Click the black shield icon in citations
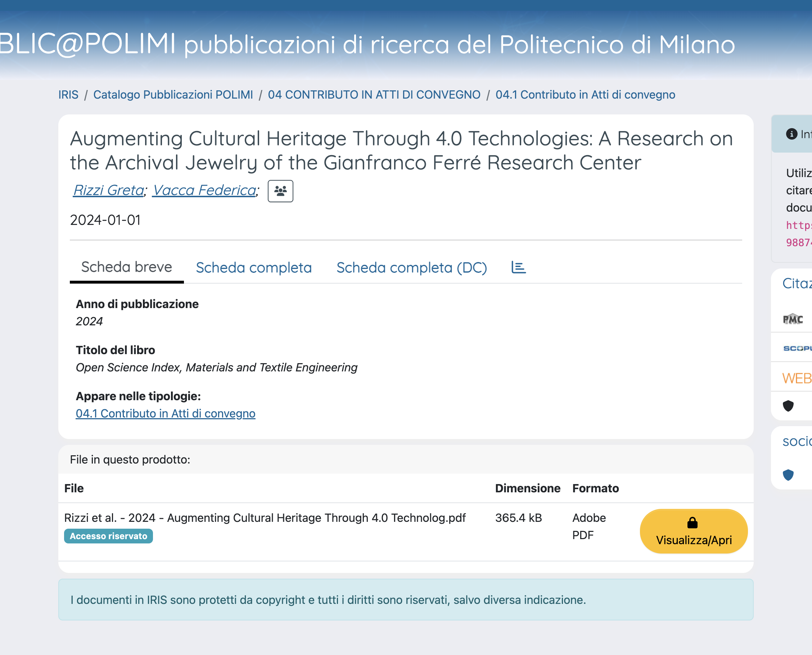The width and height of the screenshot is (812, 655). coord(788,406)
